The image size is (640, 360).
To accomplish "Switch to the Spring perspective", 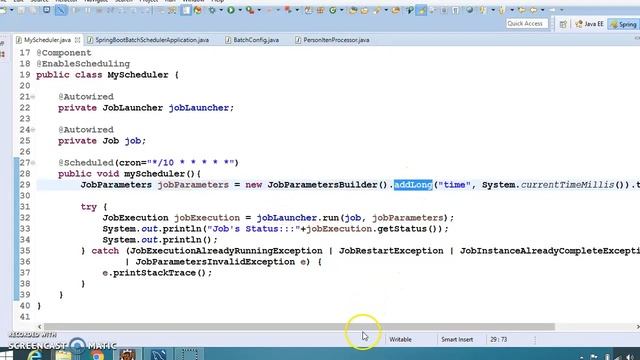I will tap(624, 24).
